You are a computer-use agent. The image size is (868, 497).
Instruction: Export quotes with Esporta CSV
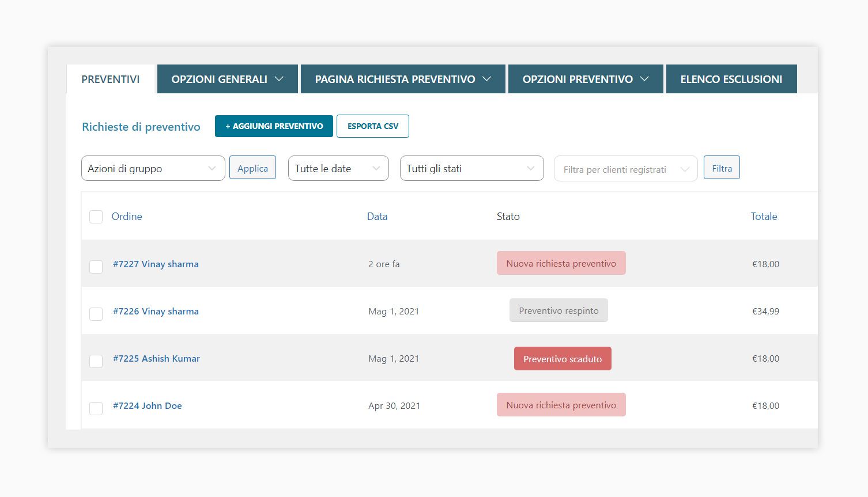(x=372, y=126)
